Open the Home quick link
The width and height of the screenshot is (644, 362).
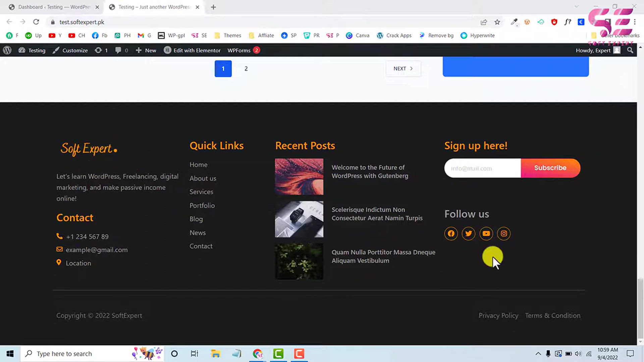click(199, 165)
